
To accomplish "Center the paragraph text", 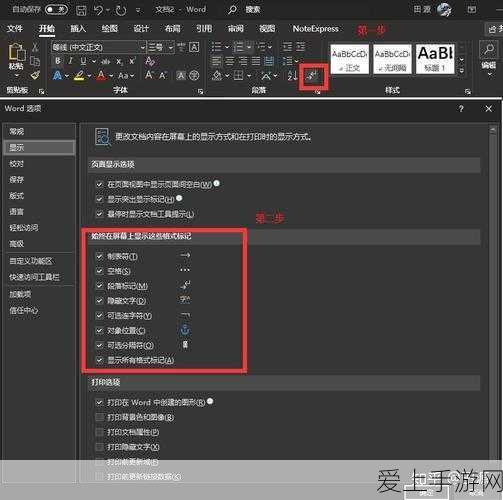I will point(230,61).
